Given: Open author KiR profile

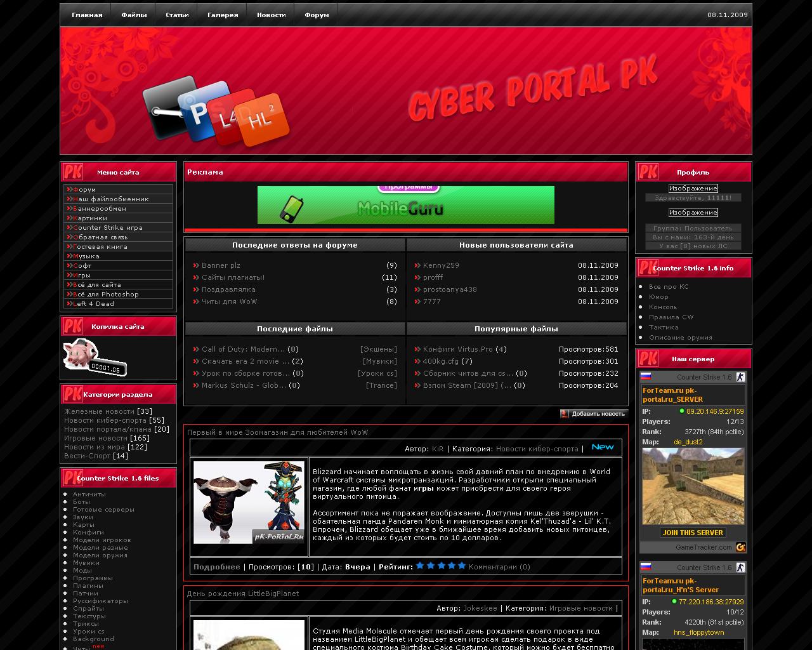Looking at the screenshot, I should point(438,449).
